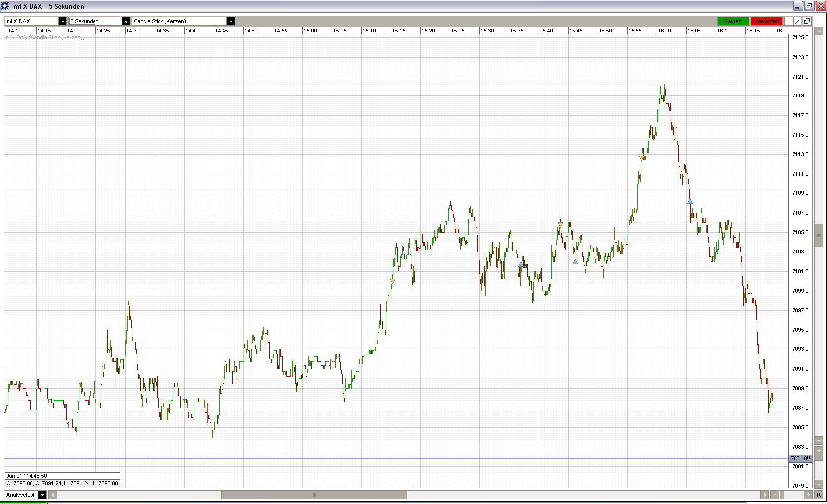Click the vertical scrollbar thumb

point(819,236)
